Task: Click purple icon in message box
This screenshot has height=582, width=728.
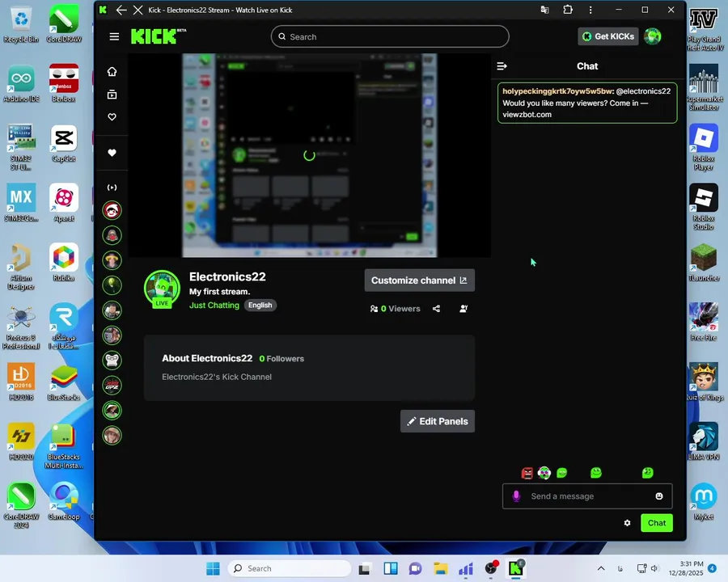Action: (516, 496)
